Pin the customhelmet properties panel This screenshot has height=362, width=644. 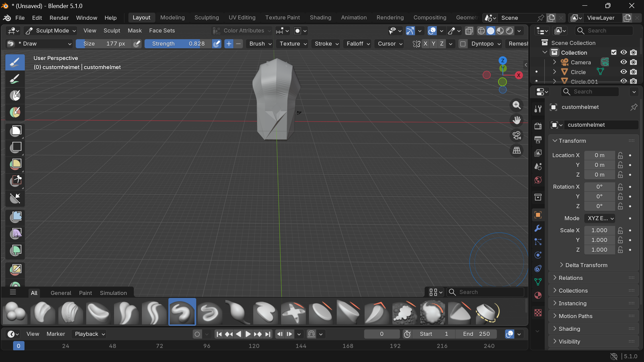[x=634, y=107]
